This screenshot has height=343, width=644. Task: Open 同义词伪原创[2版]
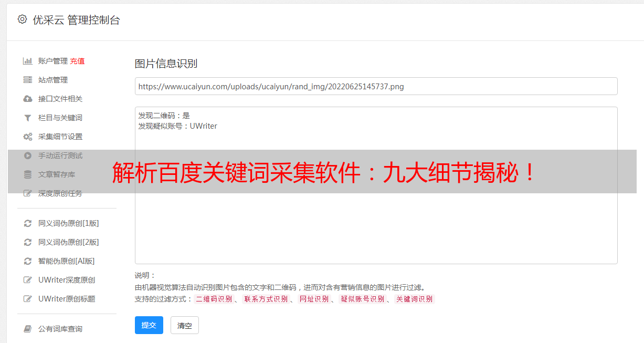(x=69, y=242)
